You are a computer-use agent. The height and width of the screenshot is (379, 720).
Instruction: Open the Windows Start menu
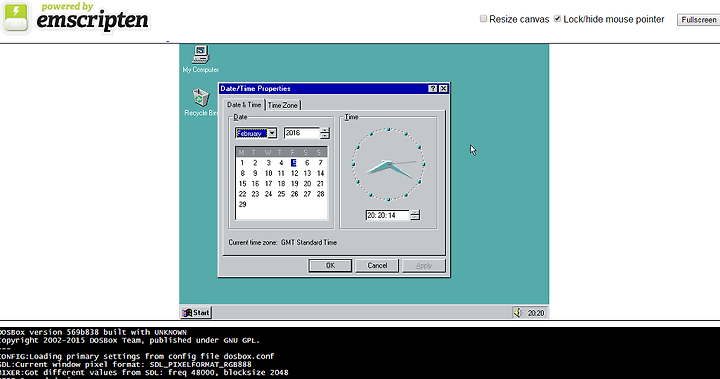pos(196,313)
